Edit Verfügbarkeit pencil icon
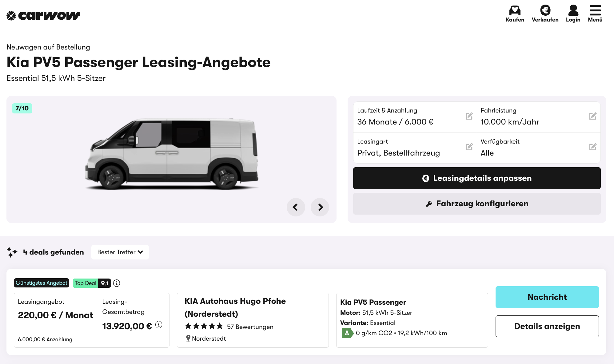Viewport: 614px width, 364px height. click(593, 147)
